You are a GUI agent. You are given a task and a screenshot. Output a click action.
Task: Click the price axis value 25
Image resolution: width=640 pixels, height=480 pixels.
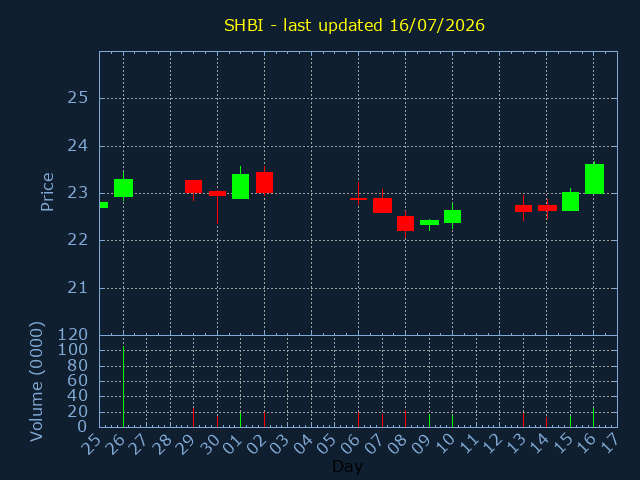point(78,98)
